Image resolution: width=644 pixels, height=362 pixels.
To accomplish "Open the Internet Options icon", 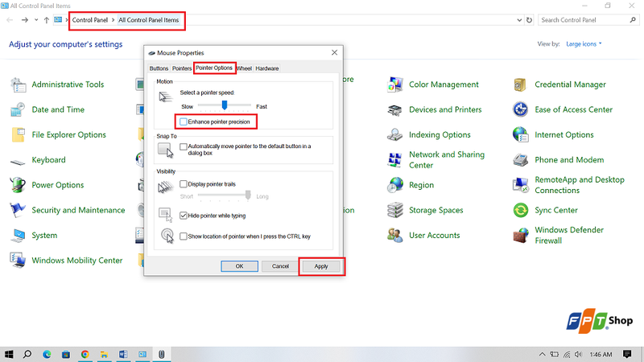I will click(520, 134).
